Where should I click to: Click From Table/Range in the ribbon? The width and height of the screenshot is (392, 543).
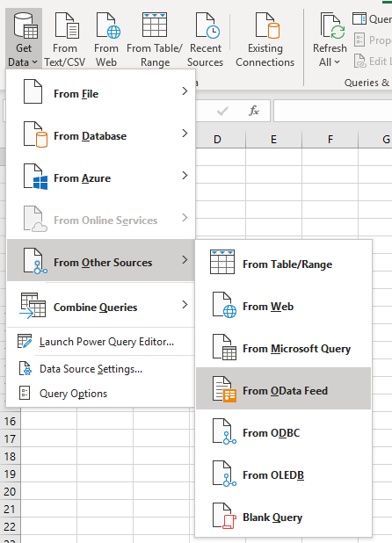(x=155, y=39)
